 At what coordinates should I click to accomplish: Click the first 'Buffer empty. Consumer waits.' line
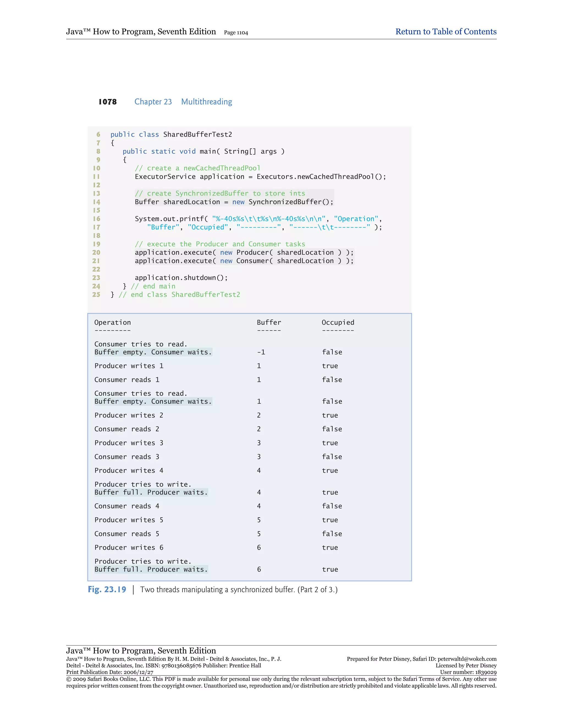point(153,352)
